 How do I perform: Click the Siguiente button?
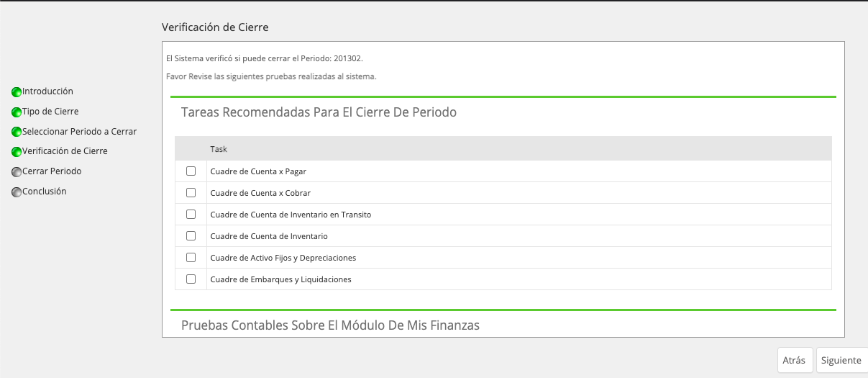point(841,360)
